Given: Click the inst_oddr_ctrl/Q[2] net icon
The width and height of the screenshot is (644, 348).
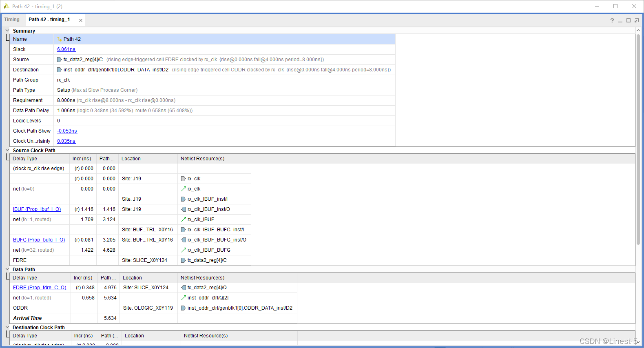Looking at the screenshot, I should click(x=184, y=298).
